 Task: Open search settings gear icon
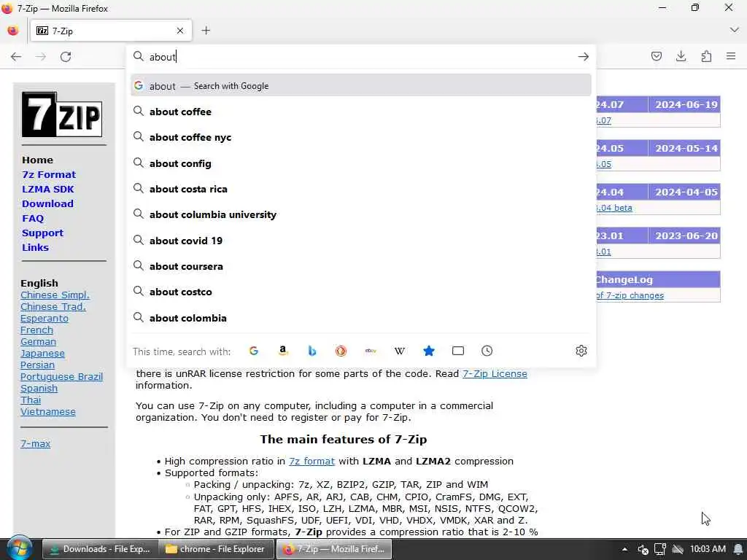pos(581,351)
